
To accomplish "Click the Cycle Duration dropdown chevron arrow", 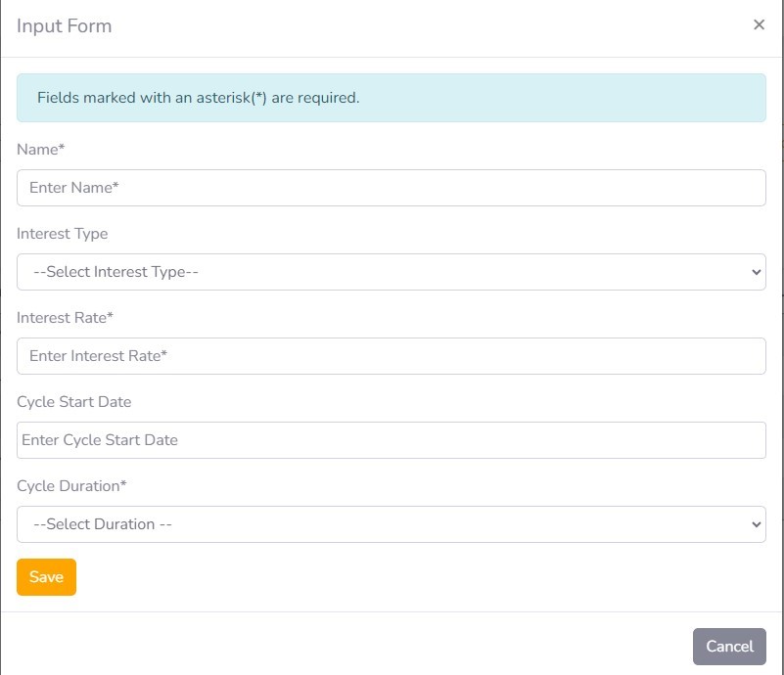I will [x=756, y=524].
